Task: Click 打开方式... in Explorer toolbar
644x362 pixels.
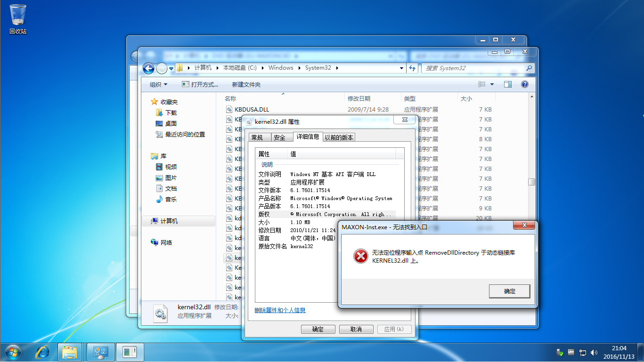Action: (x=200, y=85)
